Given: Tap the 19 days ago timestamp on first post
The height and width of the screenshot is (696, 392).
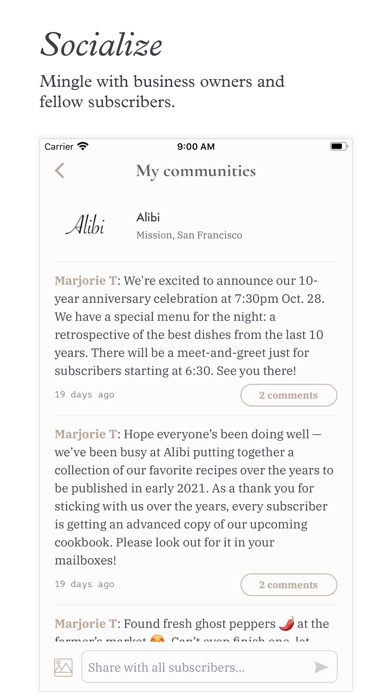Looking at the screenshot, I should 84,395.
